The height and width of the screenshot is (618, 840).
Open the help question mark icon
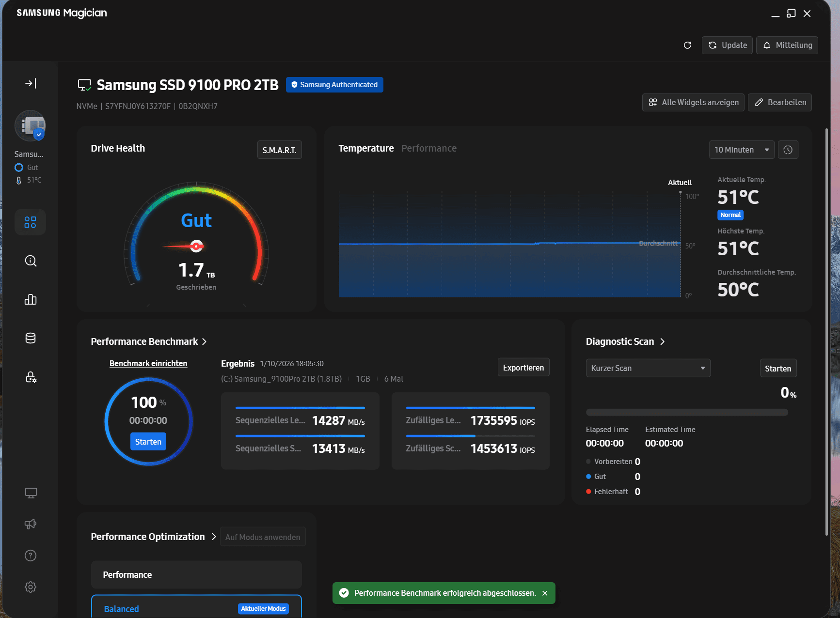31,556
